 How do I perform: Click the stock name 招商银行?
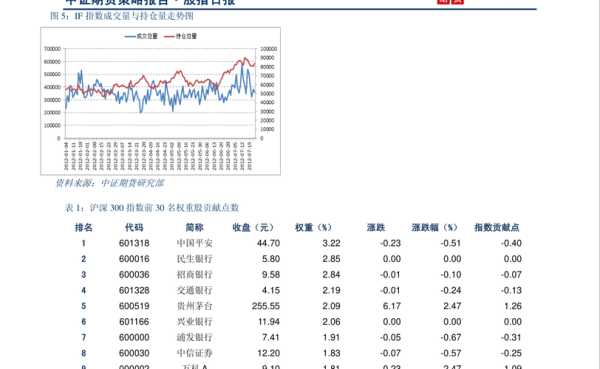194,275
